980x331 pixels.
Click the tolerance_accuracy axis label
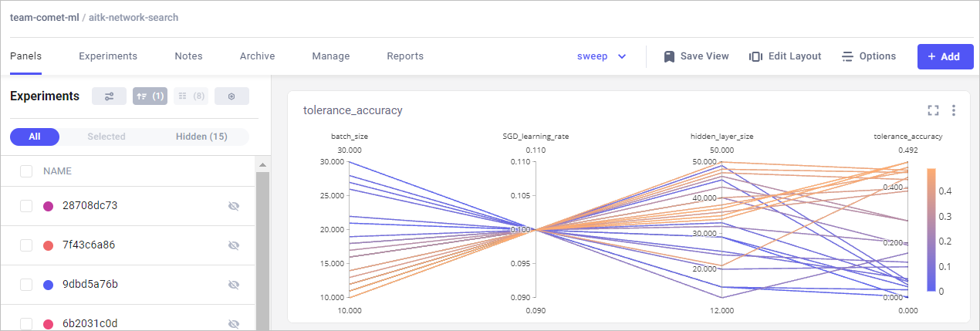pos(907,137)
